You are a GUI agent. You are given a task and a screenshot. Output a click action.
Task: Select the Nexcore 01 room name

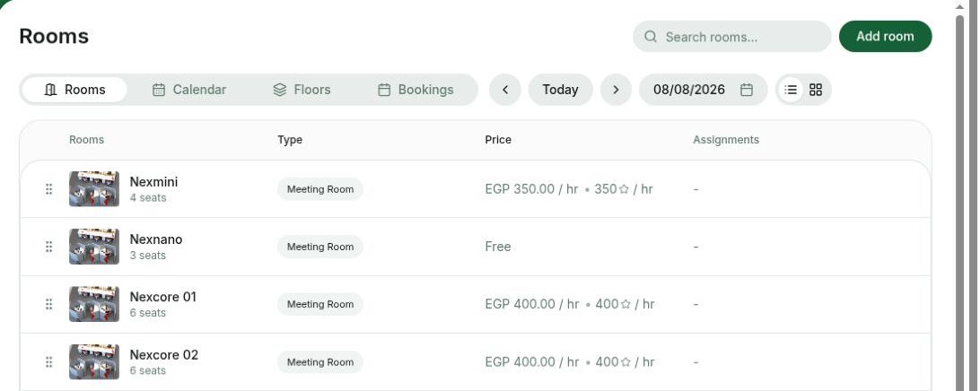pos(163,297)
